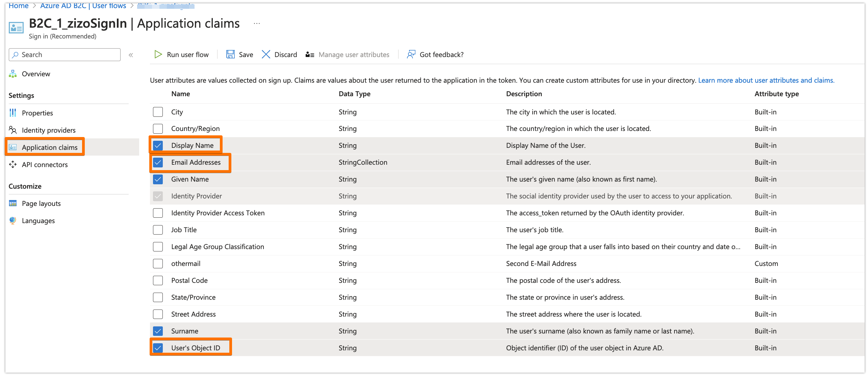Click the Overview icon in sidebar
The width and height of the screenshot is (868, 376).
pos(13,74)
